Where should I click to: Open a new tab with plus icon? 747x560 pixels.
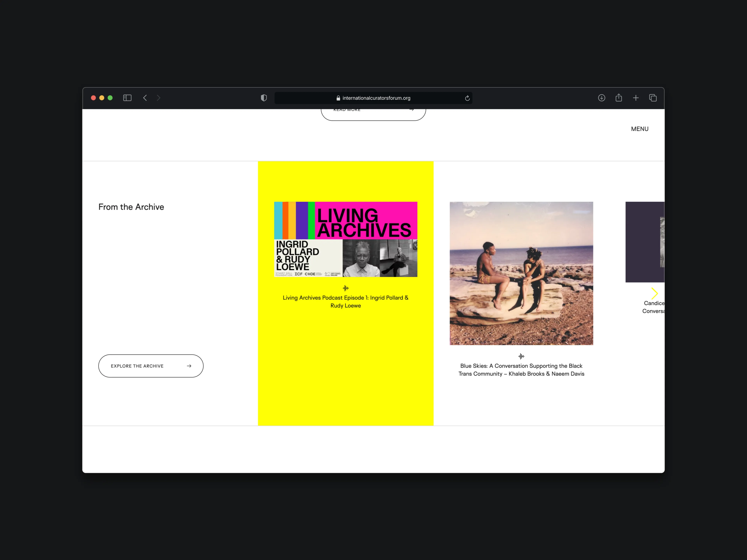coord(636,98)
